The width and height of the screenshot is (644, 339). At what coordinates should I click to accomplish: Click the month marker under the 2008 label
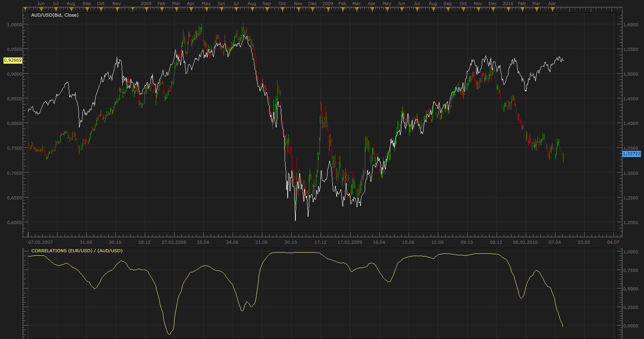tap(146, 9)
